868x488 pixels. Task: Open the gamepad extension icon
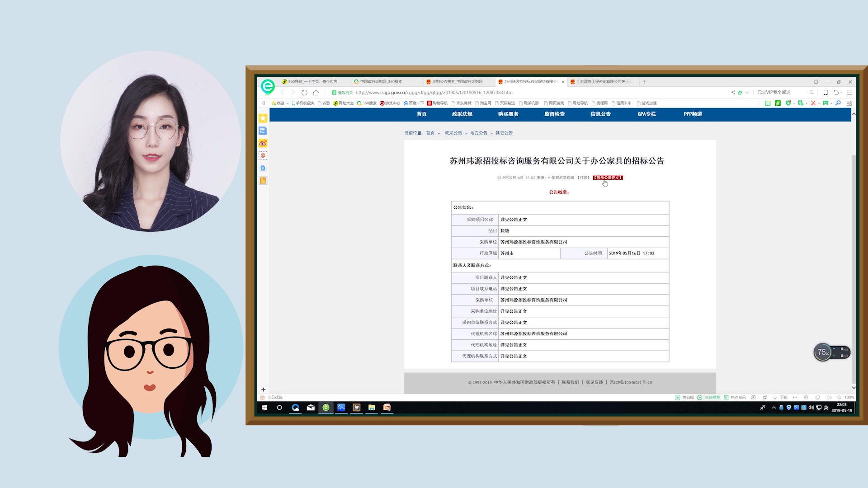coord(825,103)
